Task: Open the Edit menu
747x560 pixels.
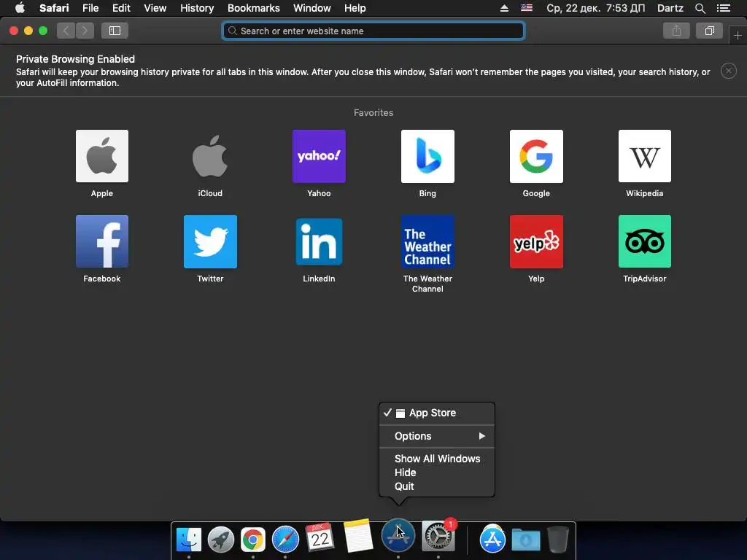Action: point(121,8)
